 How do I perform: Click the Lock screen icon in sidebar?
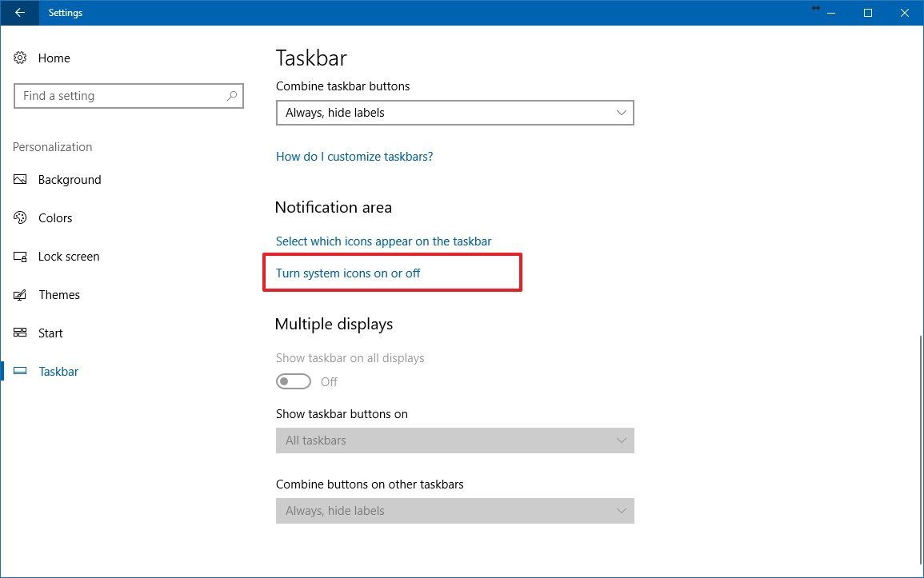point(20,256)
